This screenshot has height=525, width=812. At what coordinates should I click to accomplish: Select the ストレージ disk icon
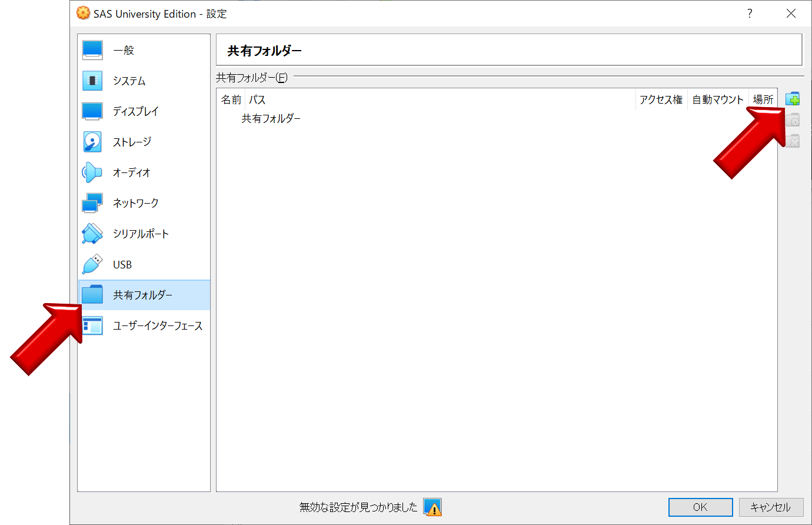click(92, 142)
